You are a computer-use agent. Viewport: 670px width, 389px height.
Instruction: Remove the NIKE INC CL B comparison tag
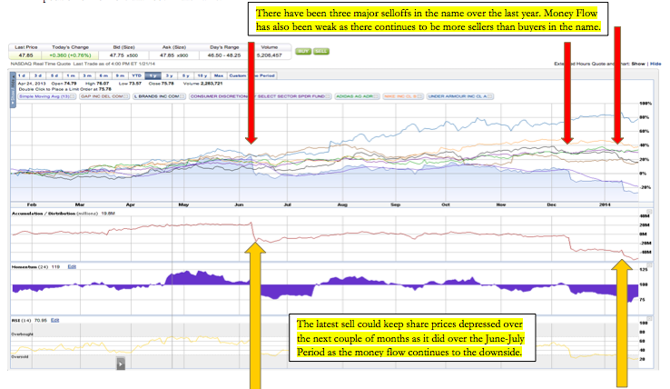click(x=420, y=97)
